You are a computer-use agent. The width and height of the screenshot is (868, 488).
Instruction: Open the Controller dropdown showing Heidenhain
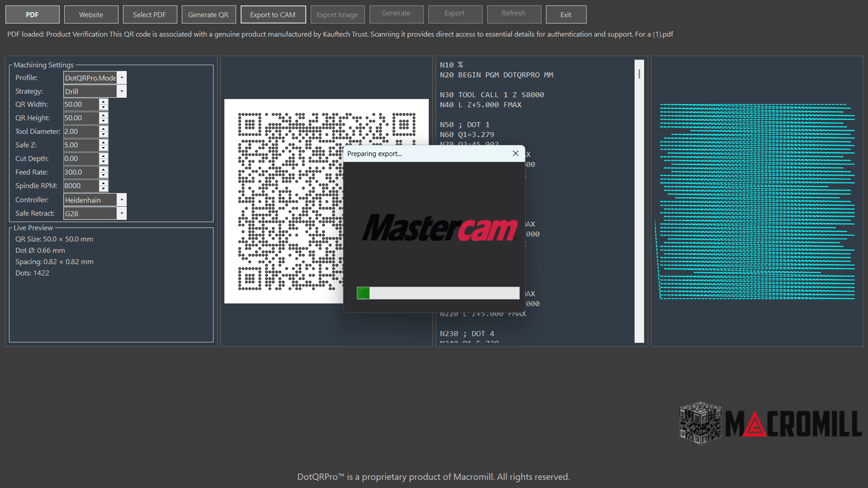click(x=122, y=200)
